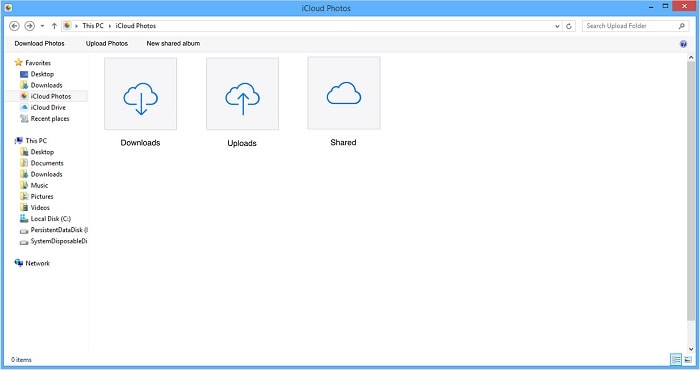Image resolution: width=700 pixels, height=370 pixels.
Task: Click the search magnifier icon
Action: (x=682, y=26)
